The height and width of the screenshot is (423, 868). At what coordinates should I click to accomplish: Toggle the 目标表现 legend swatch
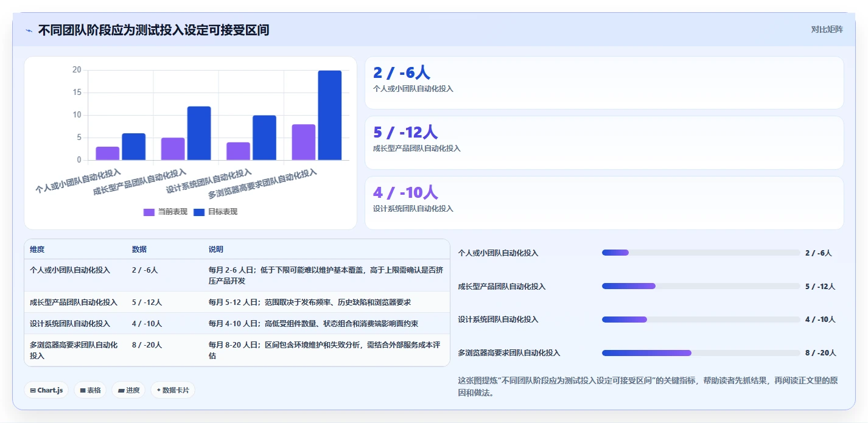coord(199,212)
